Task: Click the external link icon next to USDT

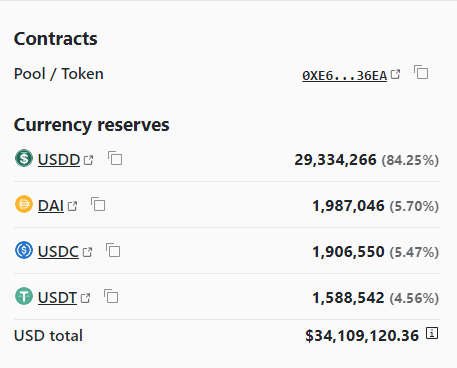Action: (86, 298)
